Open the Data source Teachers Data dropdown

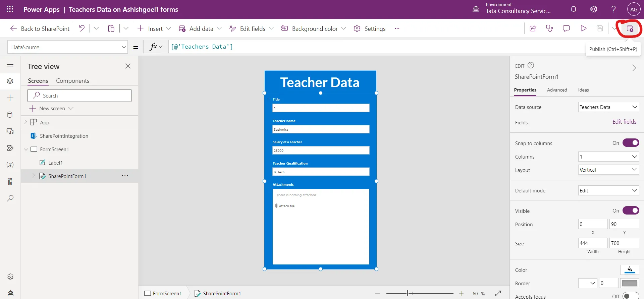608,107
